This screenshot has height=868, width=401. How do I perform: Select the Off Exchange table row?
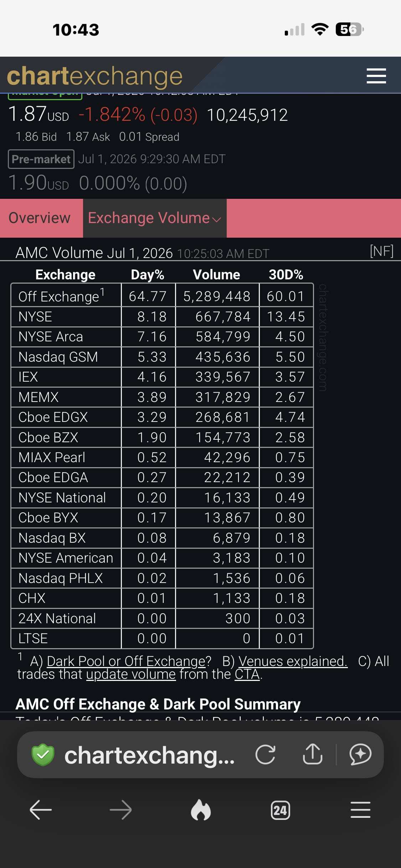162,296
